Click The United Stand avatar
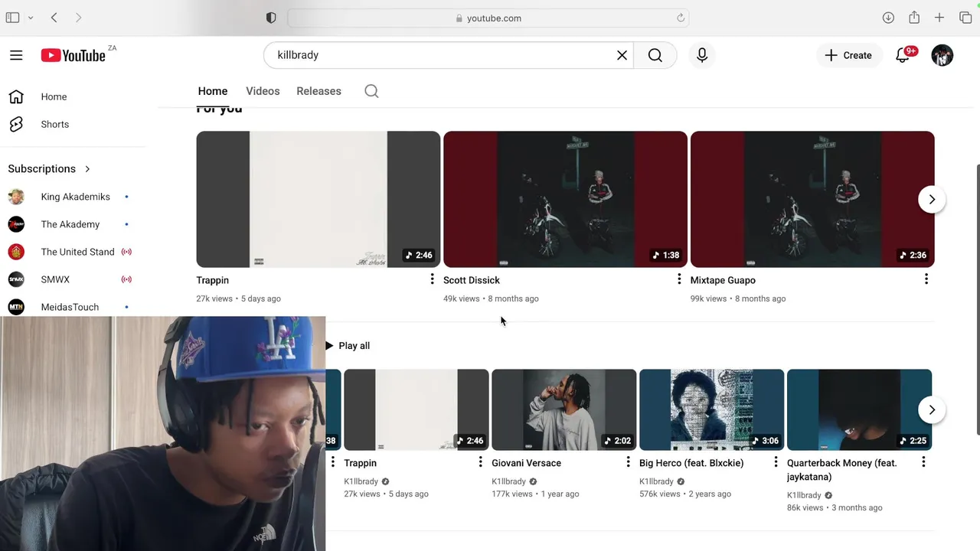The image size is (980, 551). (x=16, y=252)
